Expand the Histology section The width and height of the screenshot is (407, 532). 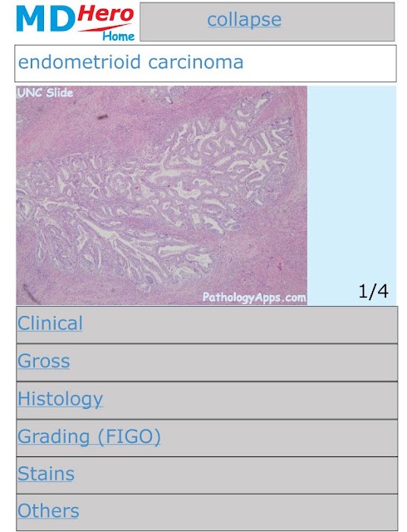point(60,399)
